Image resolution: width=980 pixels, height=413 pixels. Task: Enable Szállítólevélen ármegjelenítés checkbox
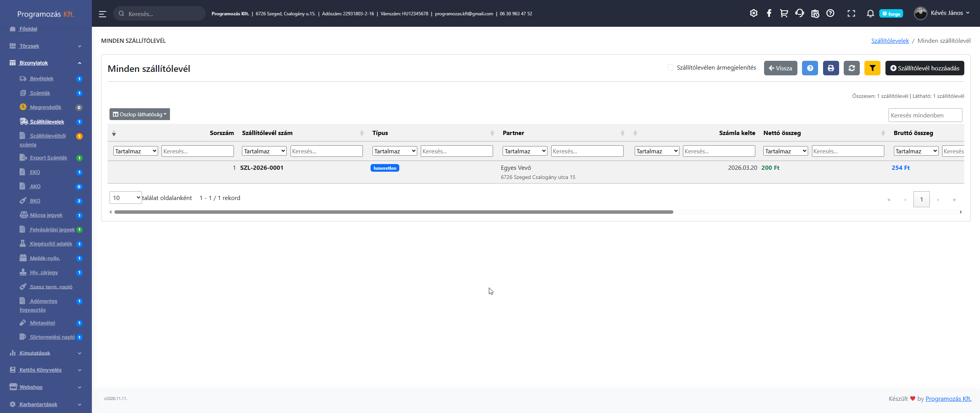pos(670,67)
